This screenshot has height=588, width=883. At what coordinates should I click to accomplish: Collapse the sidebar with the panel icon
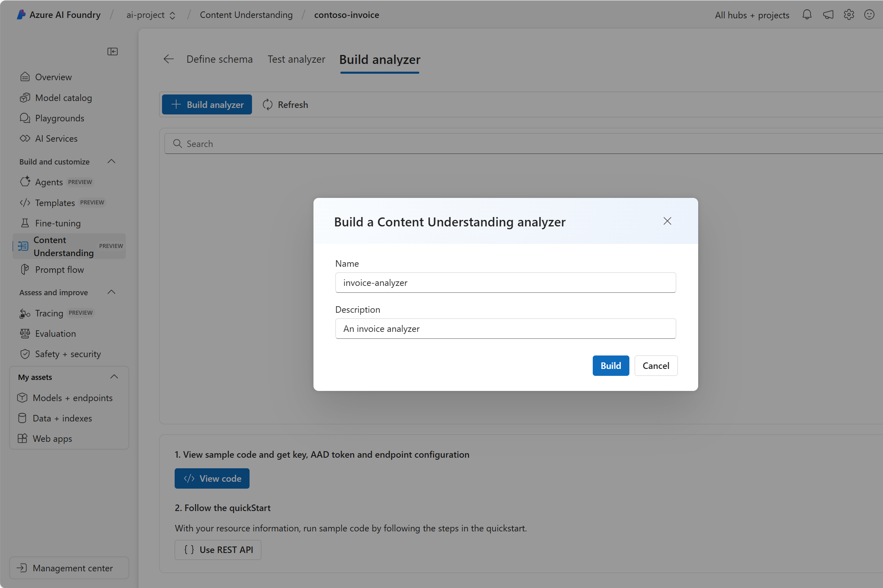pos(113,51)
